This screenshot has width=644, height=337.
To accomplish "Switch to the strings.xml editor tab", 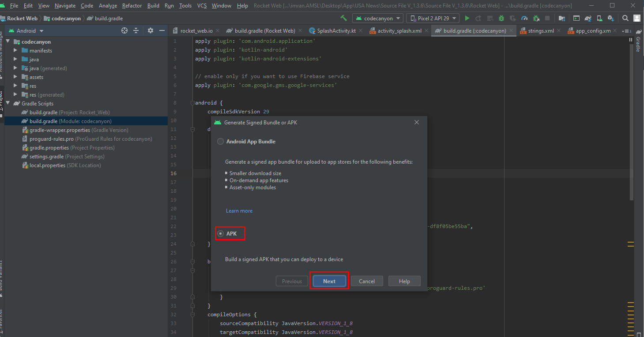I will pyautogui.click(x=541, y=31).
